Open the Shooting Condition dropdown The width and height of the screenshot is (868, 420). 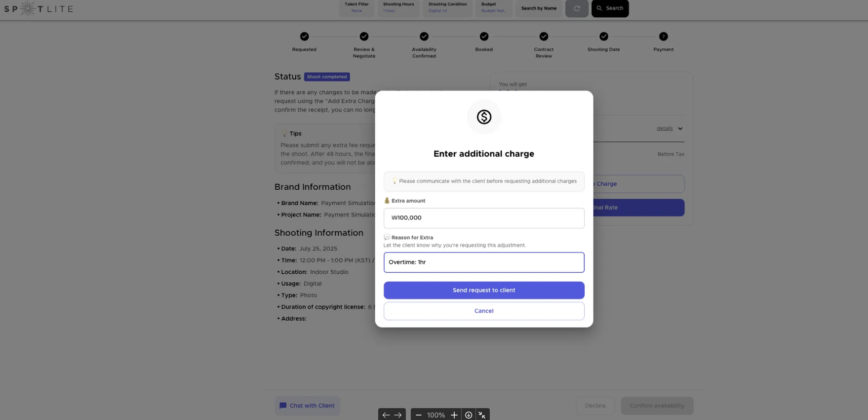[x=447, y=8]
